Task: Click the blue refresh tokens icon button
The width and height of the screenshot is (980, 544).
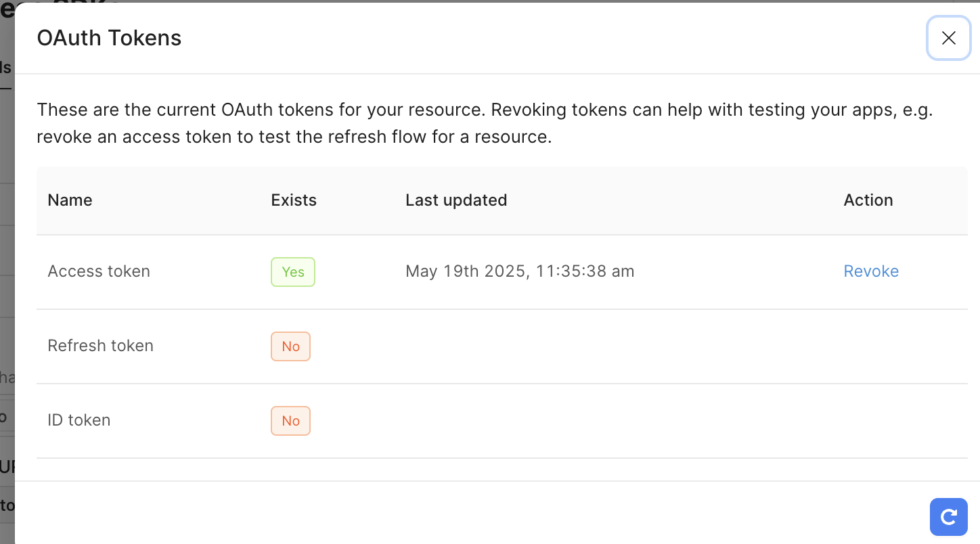Action: point(948,518)
